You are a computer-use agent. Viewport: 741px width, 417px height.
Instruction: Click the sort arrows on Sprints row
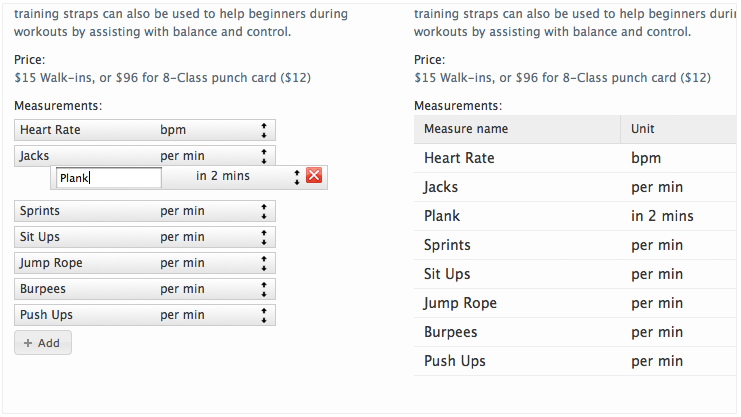(x=264, y=211)
